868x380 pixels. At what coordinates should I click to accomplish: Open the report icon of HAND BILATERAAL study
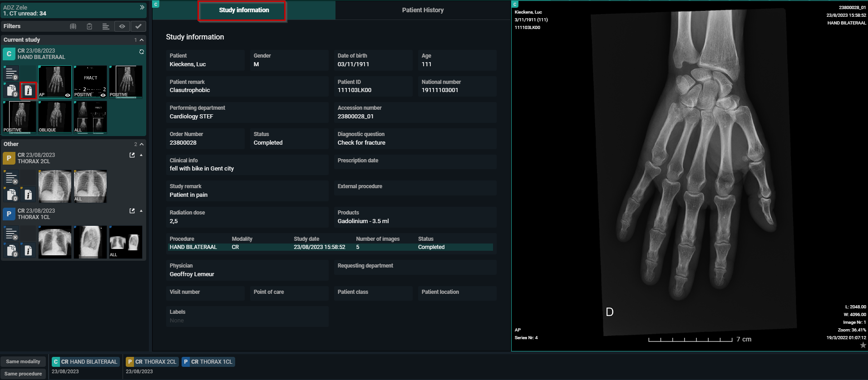point(11,73)
